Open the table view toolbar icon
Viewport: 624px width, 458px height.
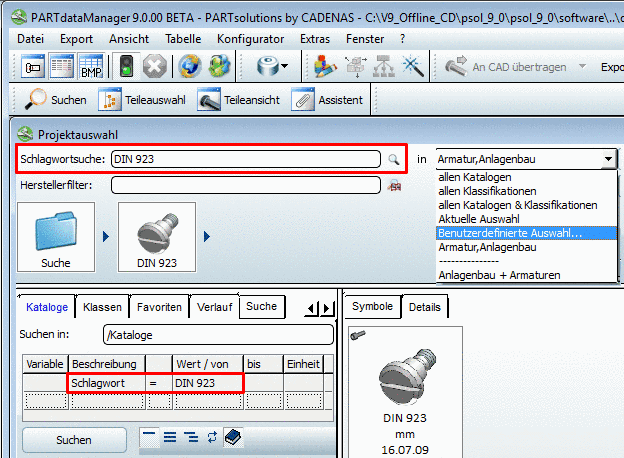62,66
